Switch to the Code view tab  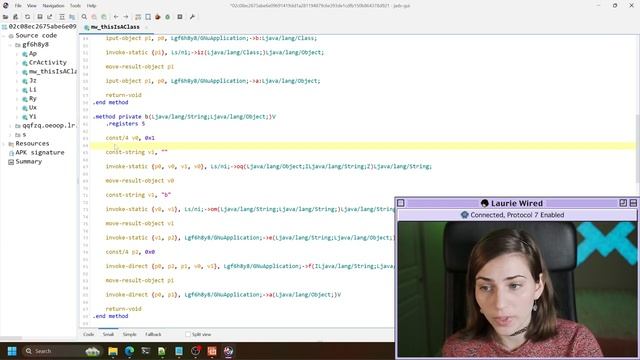89,334
